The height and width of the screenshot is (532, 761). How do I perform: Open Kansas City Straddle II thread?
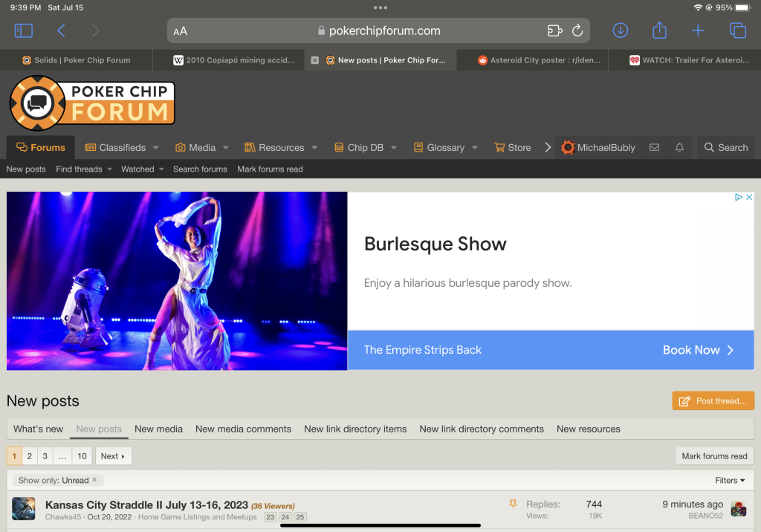point(146,505)
